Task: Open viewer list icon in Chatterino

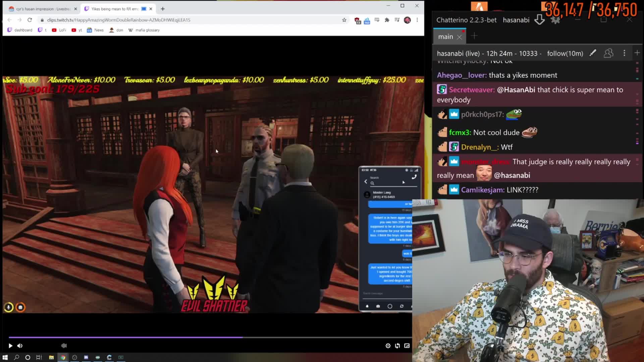Action: [608, 53]
